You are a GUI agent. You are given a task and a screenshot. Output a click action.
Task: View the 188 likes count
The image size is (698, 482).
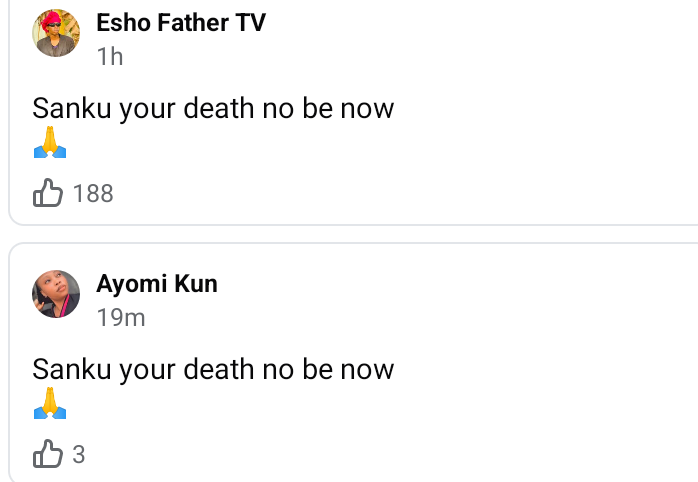[x=93, y=193]
